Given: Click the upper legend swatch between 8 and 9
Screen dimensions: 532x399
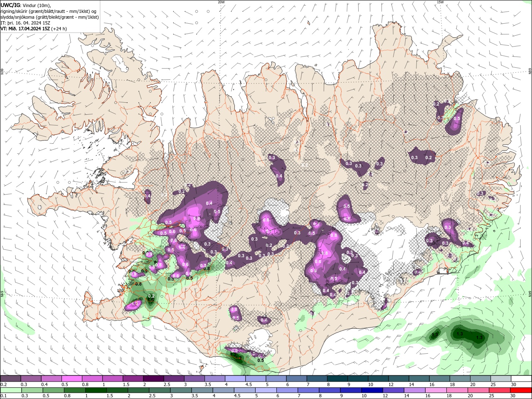Looking at the screenshot, I should tap(337, 379).
